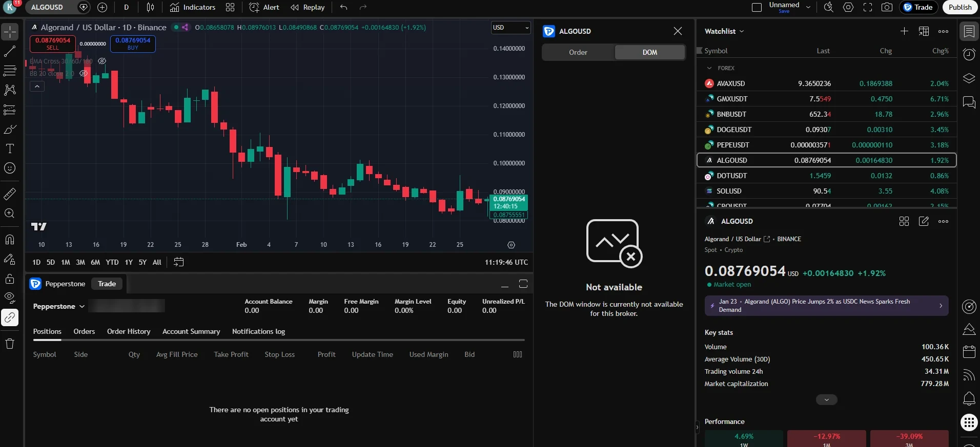This screenshot has width=980, height=447.
Task: Toggle magnet mode for drawings
Action: [x=10, y=240]
